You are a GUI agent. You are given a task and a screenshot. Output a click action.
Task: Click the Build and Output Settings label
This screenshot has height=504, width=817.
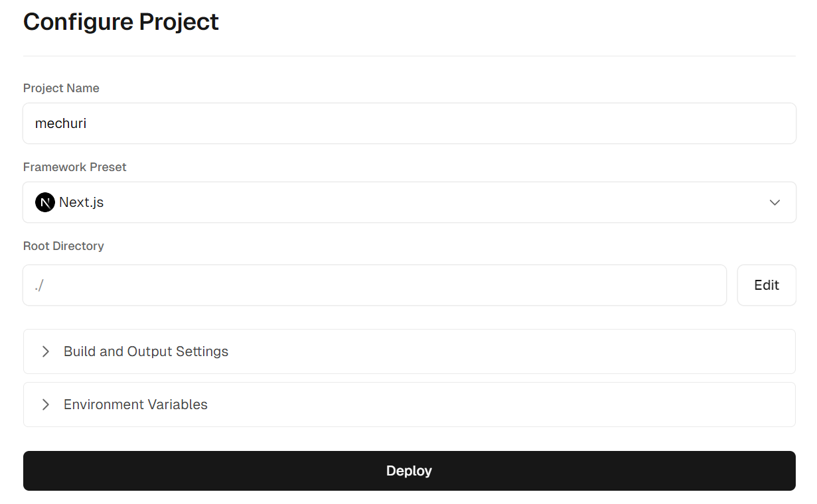146,351
